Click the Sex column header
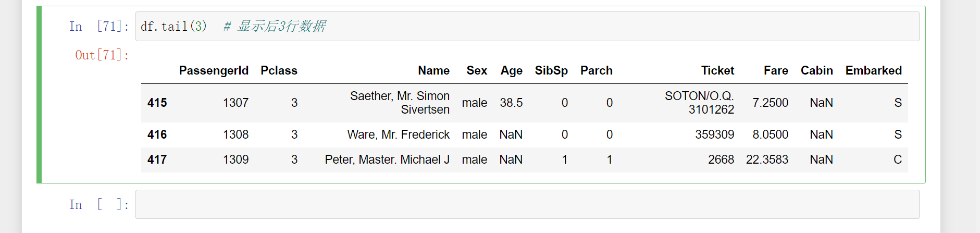The height and width of the screenshot is (233, 980). point(477,70)
